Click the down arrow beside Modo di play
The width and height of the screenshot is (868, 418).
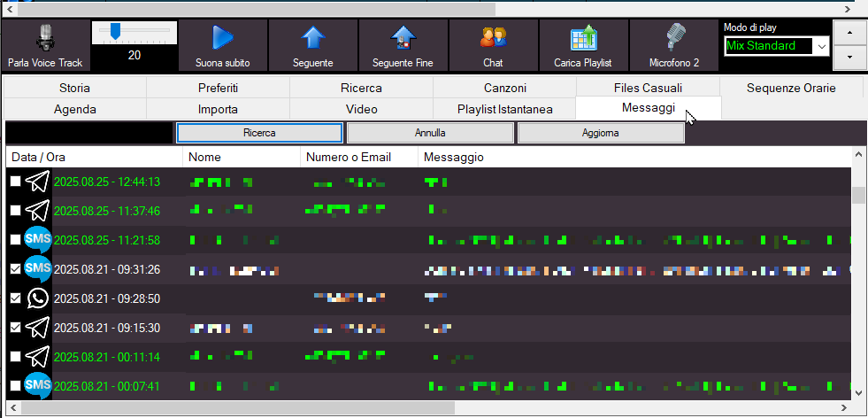click(x=850, y=57)
